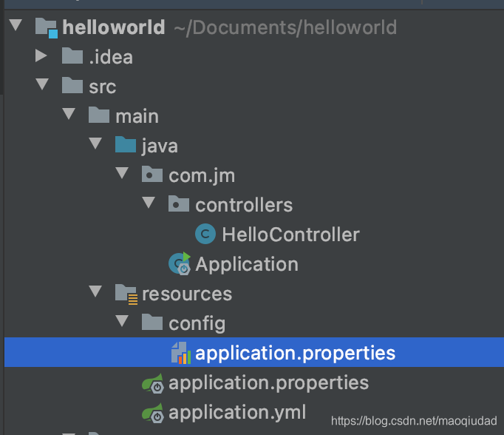Select the controllers package label
504x435 pixels.
coord(244,205)
